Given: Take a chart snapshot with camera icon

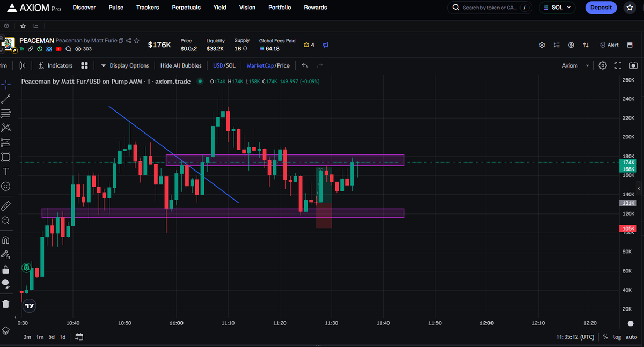Looking at the screenshot, I should 633,65.
